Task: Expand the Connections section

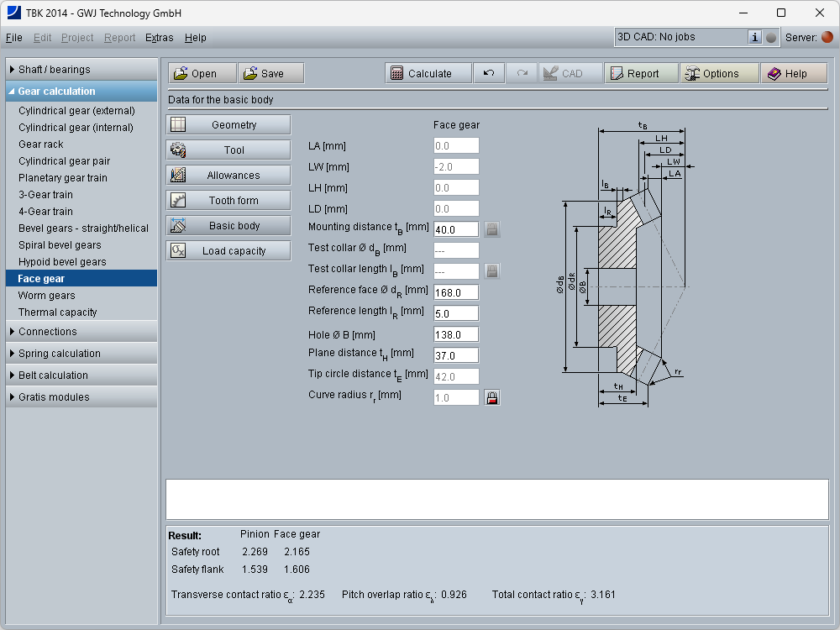Action: 80,332
